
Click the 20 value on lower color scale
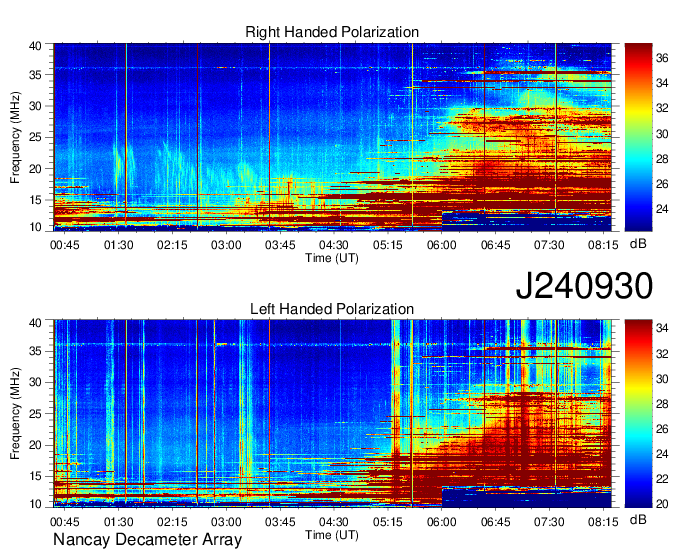click(662, 503)
